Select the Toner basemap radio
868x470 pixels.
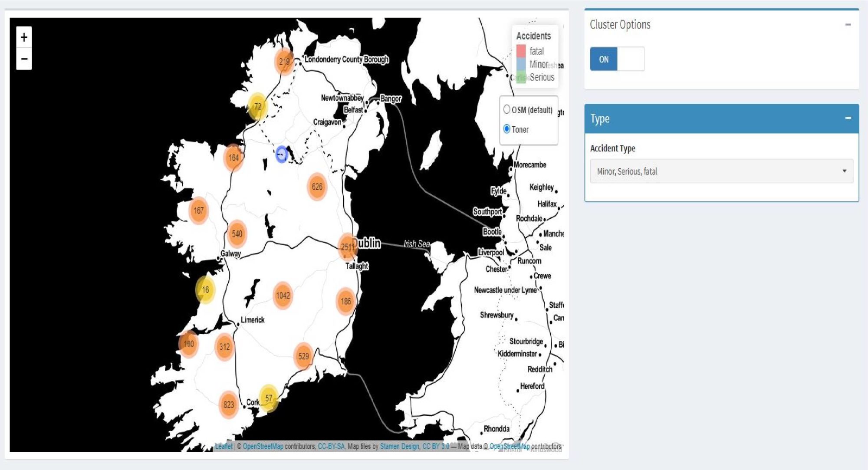[506, 129]
